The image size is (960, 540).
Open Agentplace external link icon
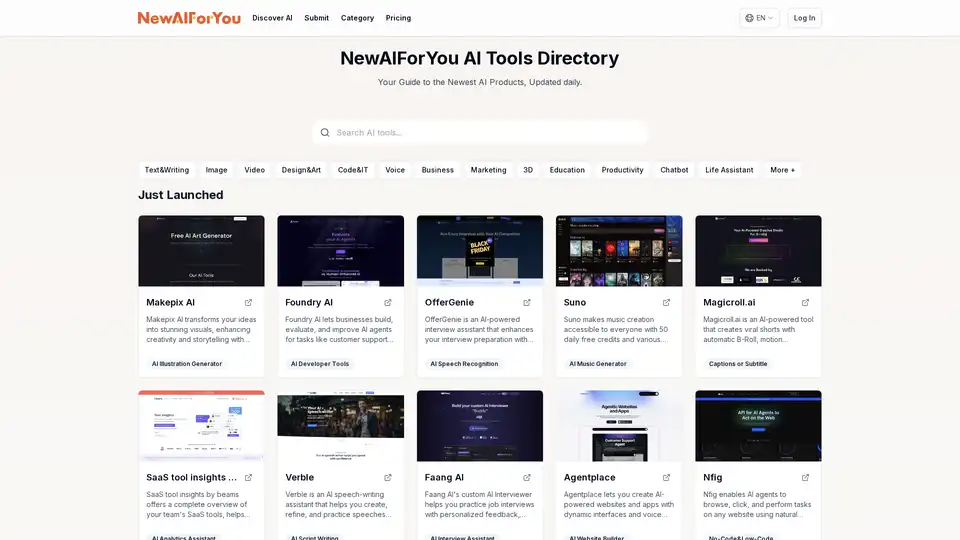pyautogui.click(x=666, y=478)
